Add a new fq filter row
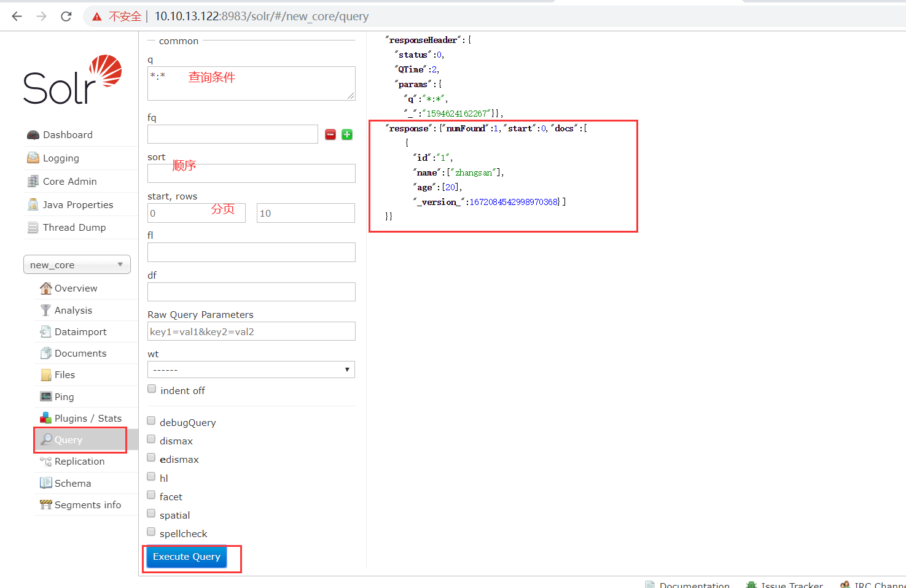This screenshot has height=588, width=906. click(346, 134)
